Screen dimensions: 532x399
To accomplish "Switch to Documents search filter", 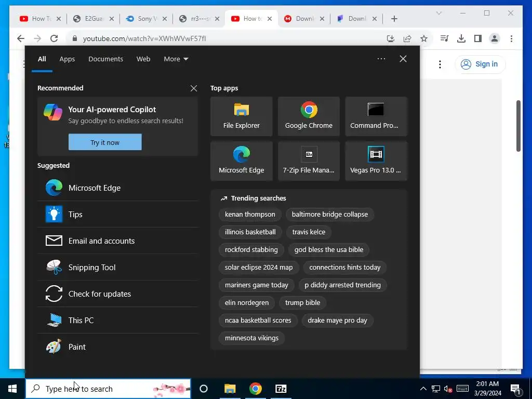I will point(105,59).
